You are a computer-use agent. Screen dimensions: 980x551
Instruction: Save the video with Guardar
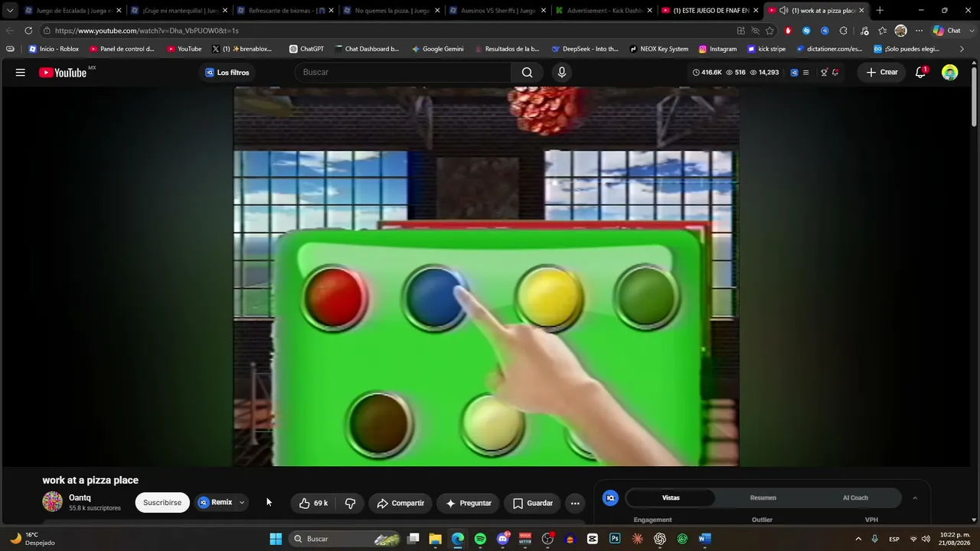click(x=532, y=503)
